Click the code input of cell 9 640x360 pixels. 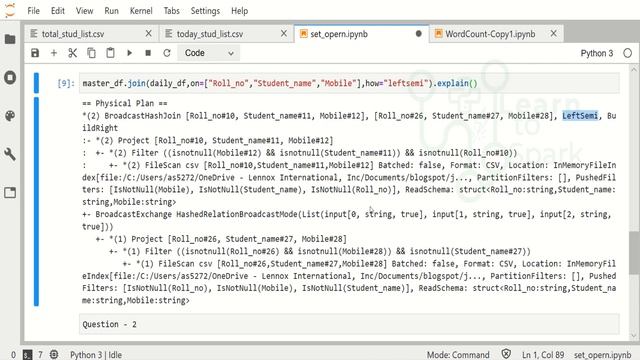pos(349,83)
